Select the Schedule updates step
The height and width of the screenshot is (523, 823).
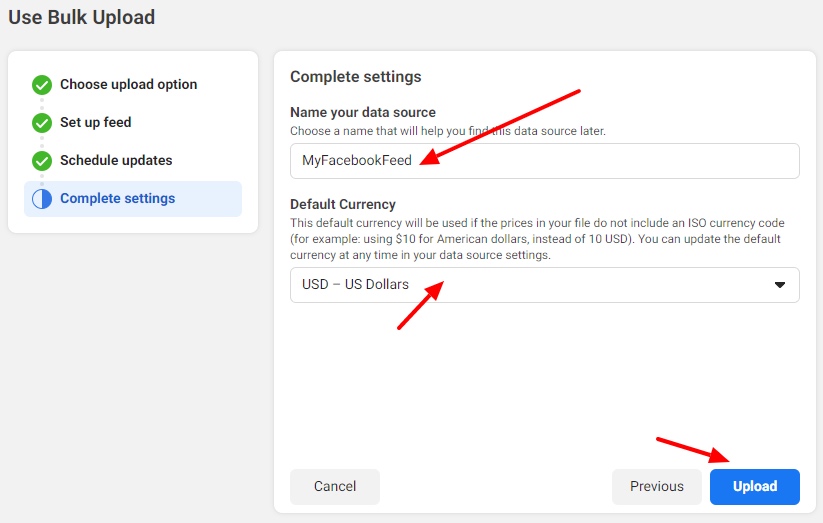coord(116,161)
